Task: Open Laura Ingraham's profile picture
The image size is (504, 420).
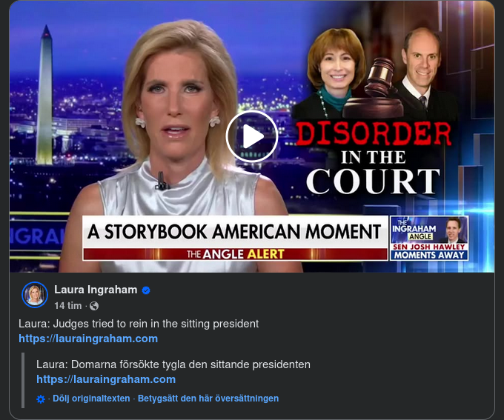Action: [x=35, y=295]
